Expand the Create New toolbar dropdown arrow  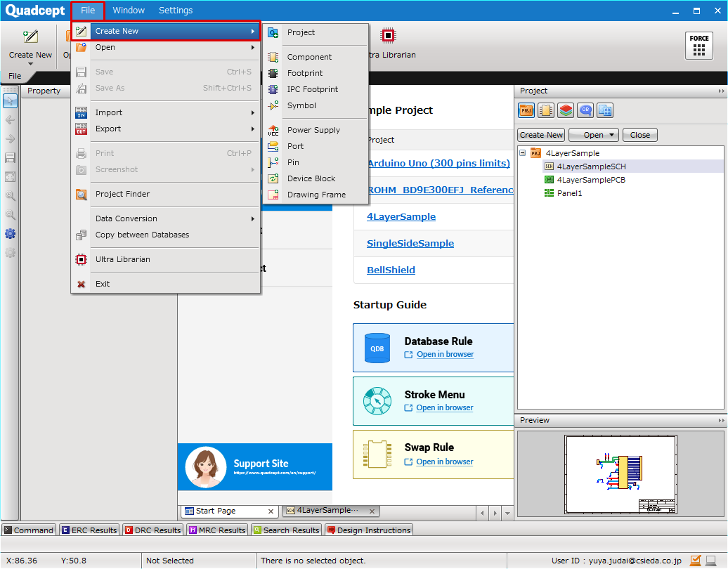pyautogui.click(x=30, y=64)
